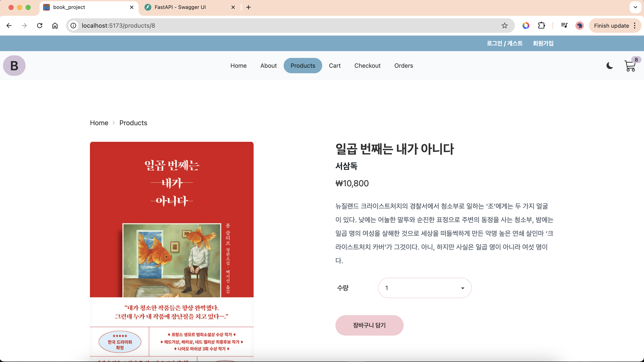Close the book_project tab

click(x=132, y=7)
